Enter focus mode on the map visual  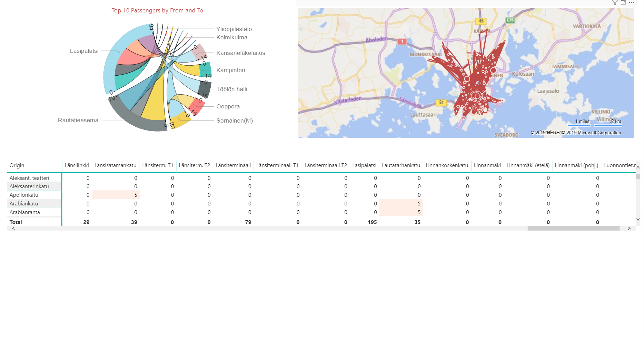tap(624, 3)
